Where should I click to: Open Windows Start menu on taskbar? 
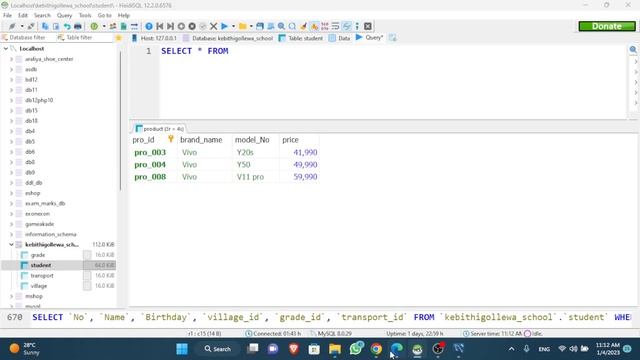point(182,349)
